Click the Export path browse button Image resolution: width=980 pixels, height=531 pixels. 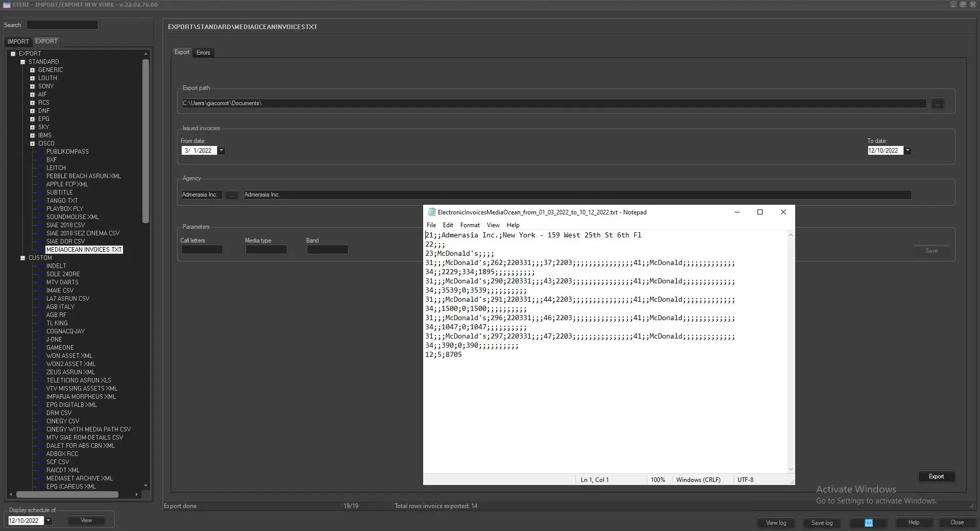[938, 104]
